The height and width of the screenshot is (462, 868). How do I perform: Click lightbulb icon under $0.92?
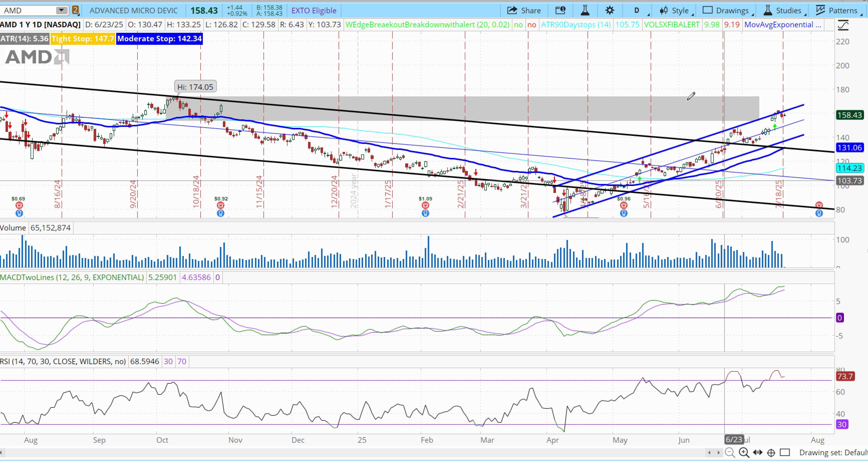pos(220,213)
